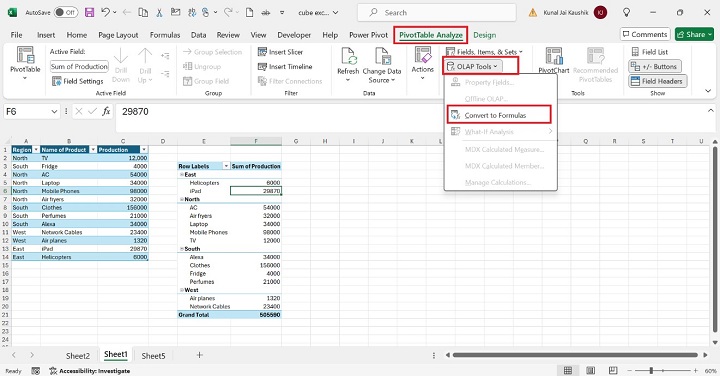Click the Excel app logo

point(12,12)
